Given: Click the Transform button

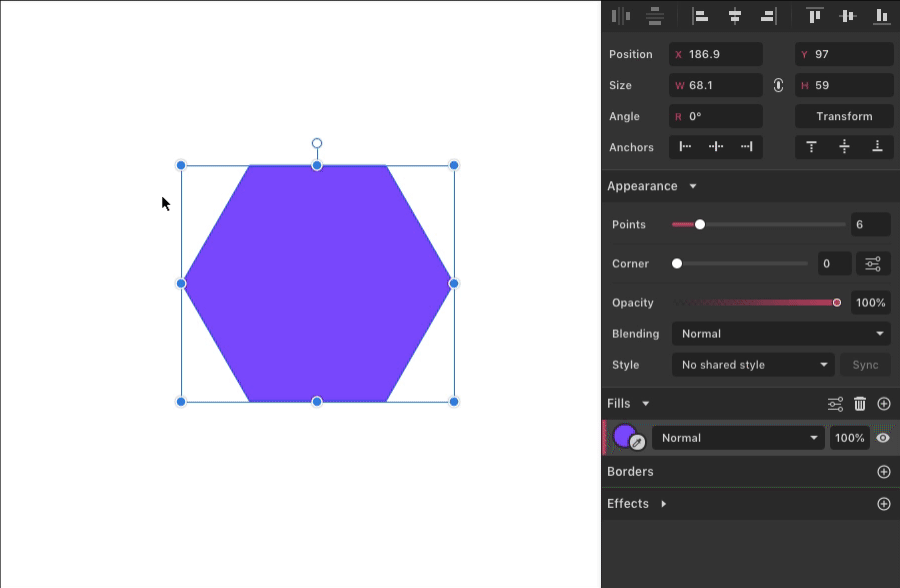Looking at the screenshot, I should [x=844, y=117].
